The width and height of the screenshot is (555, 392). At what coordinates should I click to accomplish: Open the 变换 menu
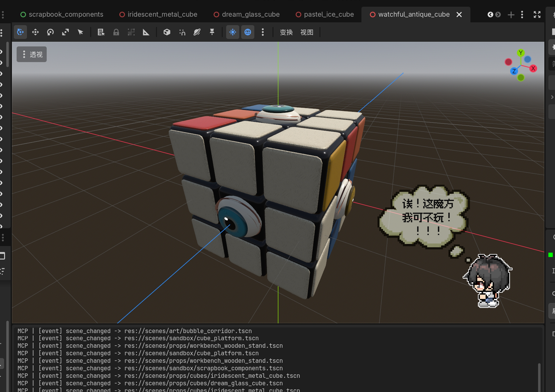(x=287, y=32)
